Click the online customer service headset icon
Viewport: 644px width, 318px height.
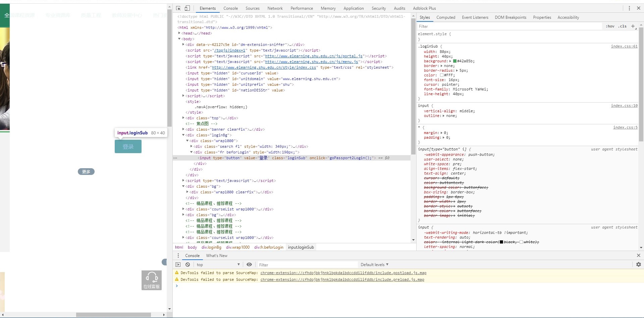click(x=152, y=280)
